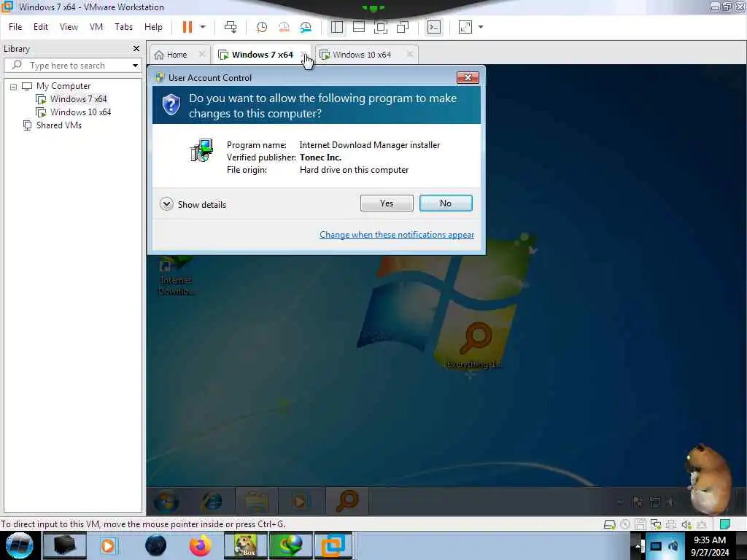
Task: Expand Show details in the UAC dialog
Action: coord(193,205)
